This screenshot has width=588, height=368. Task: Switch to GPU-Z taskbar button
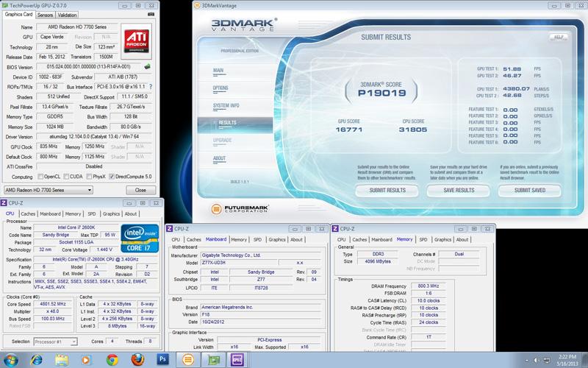tap(214, 360)
